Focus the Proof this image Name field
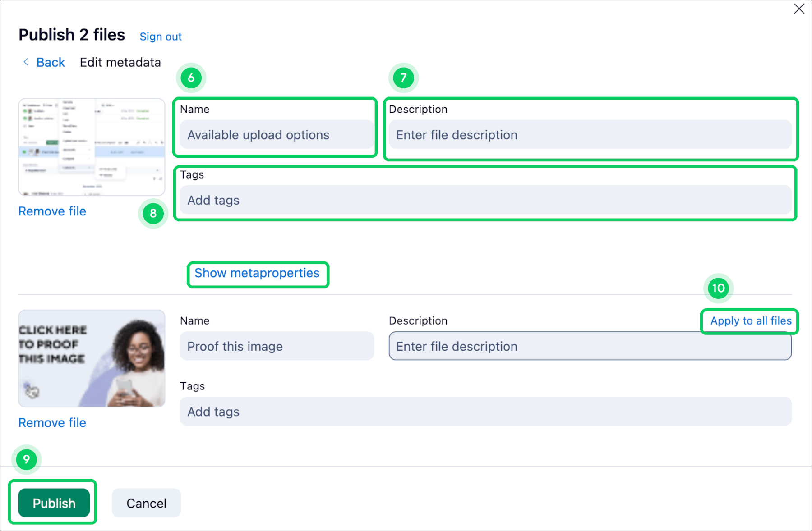This screenshot has height=531, width=812. click(x=276, y=346)
